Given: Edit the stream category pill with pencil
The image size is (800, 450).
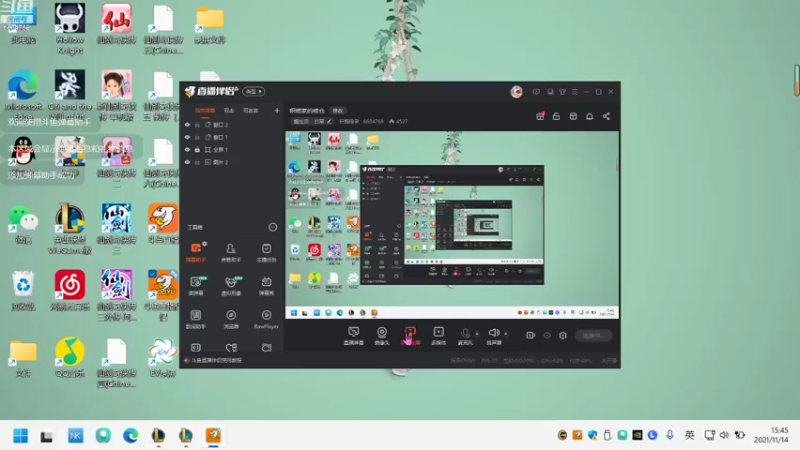Looking at the screenshot, I should (x=313, y=121).
